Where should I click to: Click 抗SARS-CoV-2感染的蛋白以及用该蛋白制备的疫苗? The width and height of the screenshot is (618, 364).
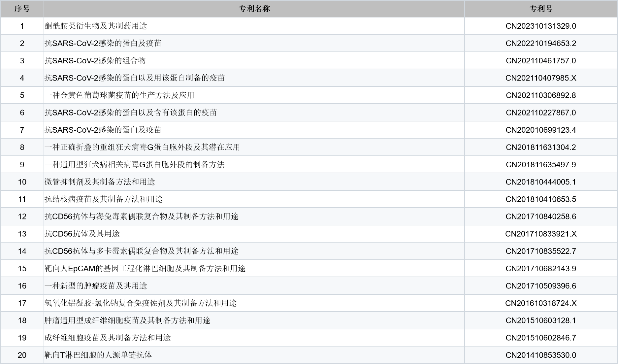tap(135, 78)
